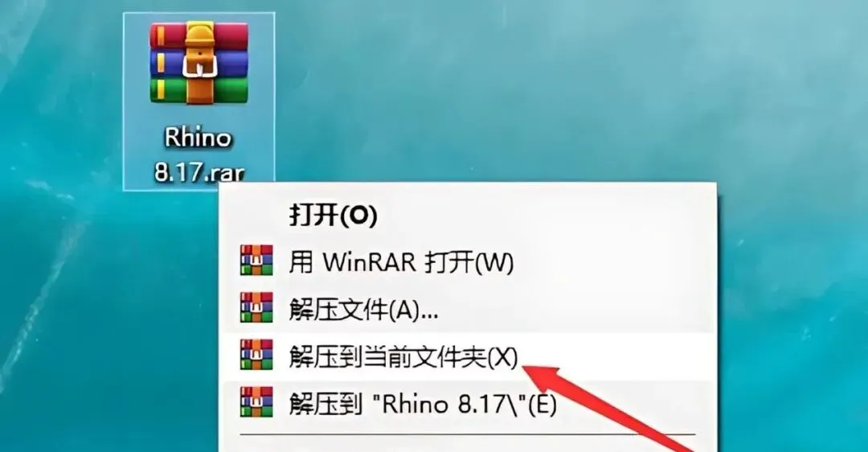
Task: Click WinRAR icon beside 解压到当前文件夹(X)
Action: click(256, 355)
